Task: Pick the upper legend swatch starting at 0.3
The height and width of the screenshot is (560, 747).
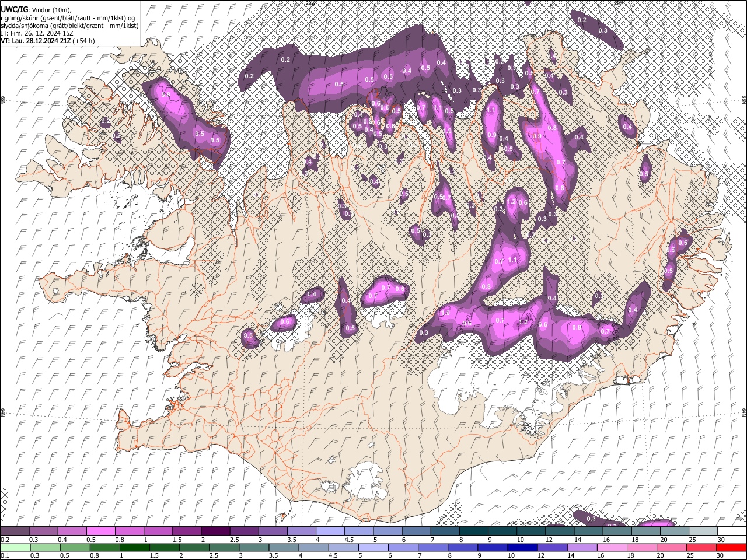Action: (x=43, y=531)
